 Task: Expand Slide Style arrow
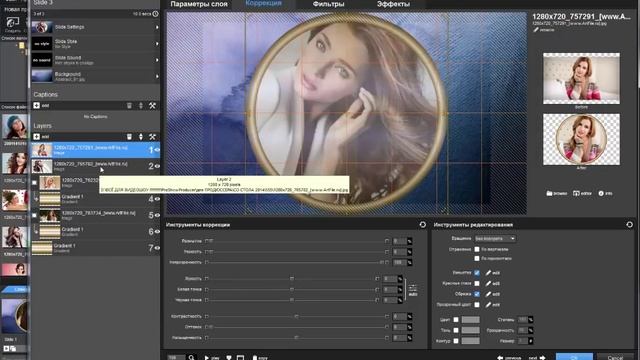tap(157, 44)
